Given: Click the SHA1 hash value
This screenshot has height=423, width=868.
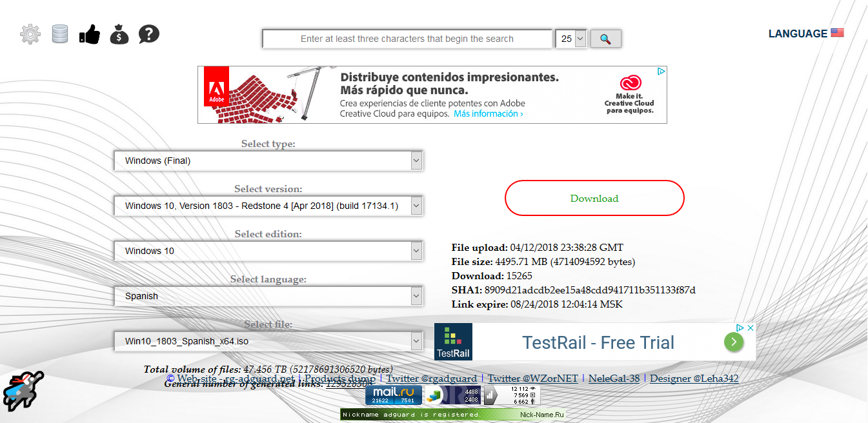Looking at the screenshot, I should 590,290.
